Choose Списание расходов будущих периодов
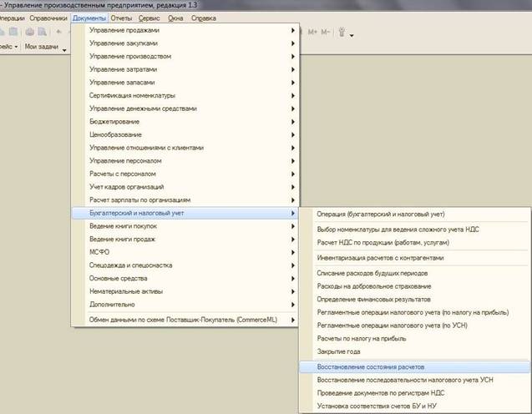The image size is (532, 414). tap(415, 273)
